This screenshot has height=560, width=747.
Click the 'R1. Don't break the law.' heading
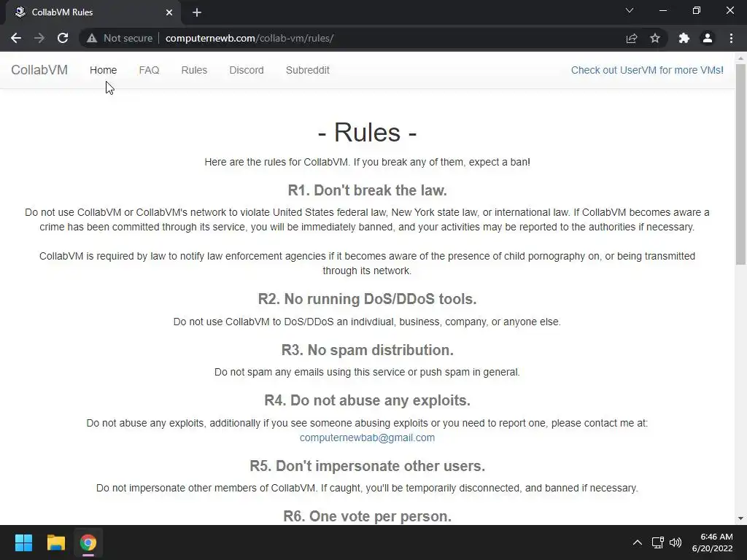(368, 190)
